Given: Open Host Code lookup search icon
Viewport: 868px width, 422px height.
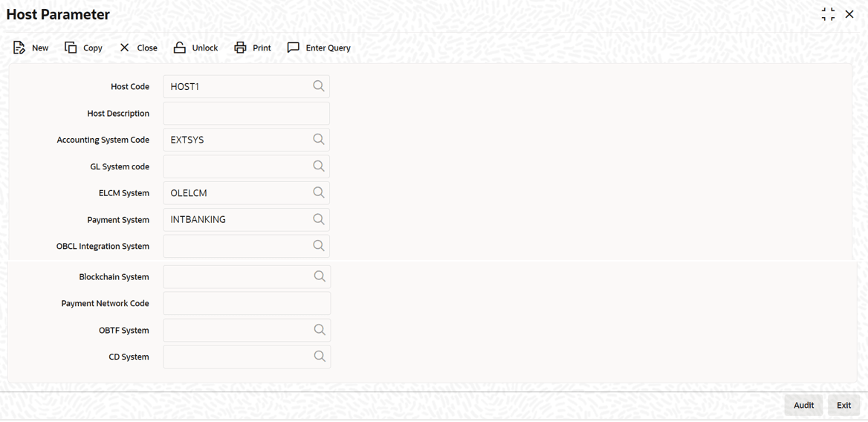Looking at the screenshot, I should 319,86.
